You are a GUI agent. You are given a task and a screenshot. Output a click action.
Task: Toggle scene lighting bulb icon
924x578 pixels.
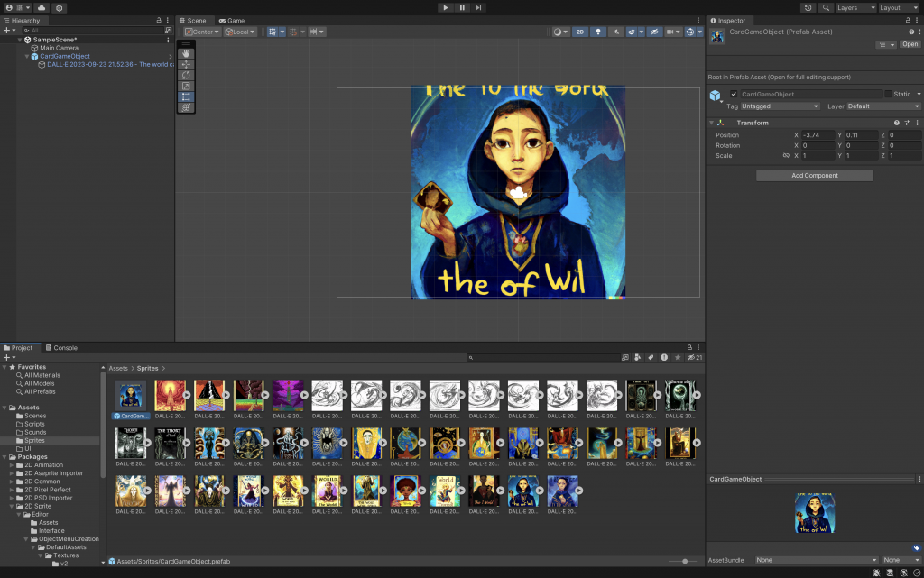(x=598, y=32)
